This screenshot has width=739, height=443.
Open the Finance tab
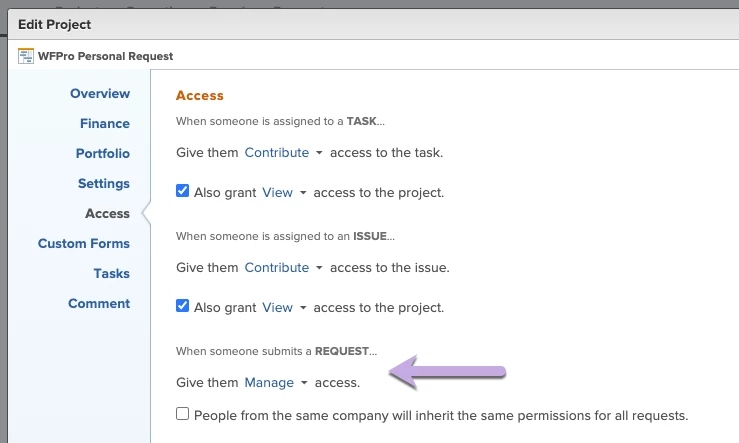pos(105,123)
